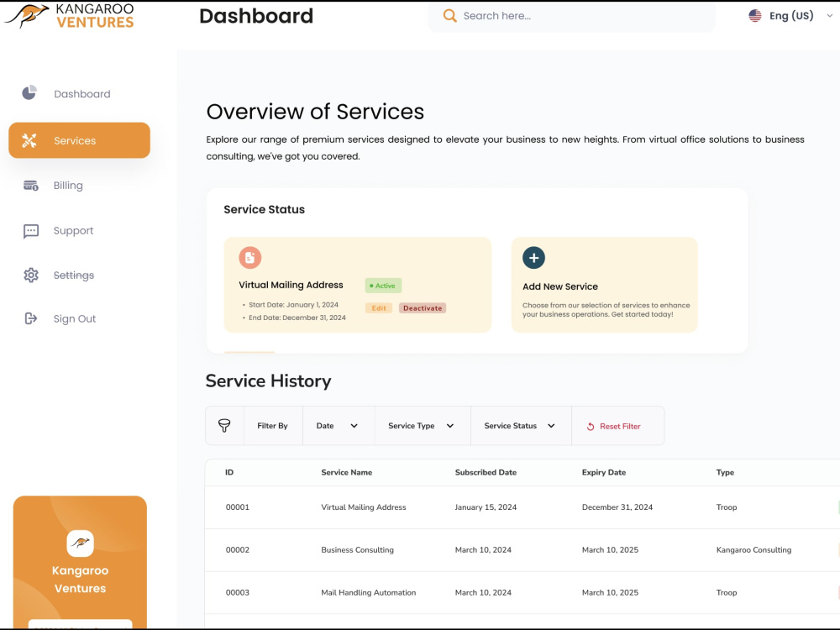Click the December 31, 2024 expiry date
The image size is (840, 630).
tap(617, 507)
